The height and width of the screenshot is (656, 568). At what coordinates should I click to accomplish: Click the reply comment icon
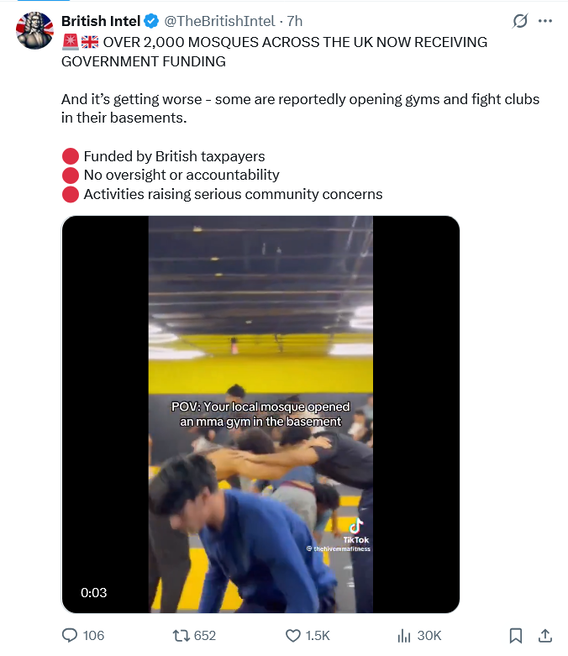[x=69, y=635]
